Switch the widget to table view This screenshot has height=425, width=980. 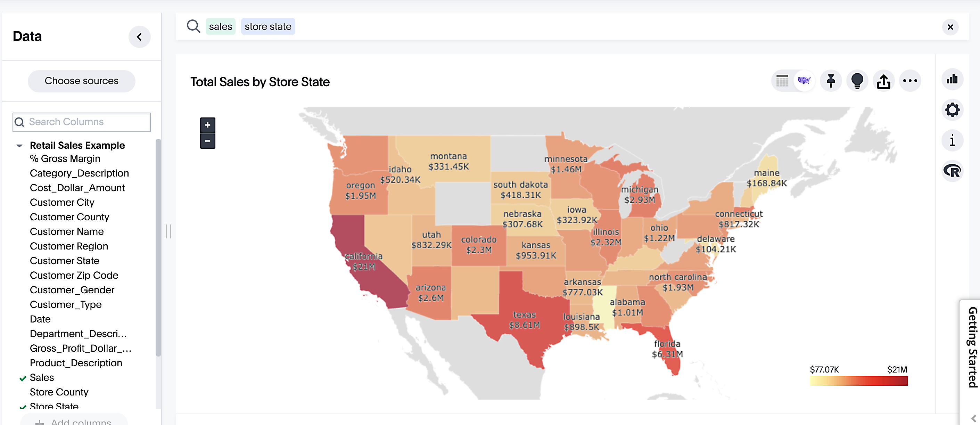[x=782, y=81]
